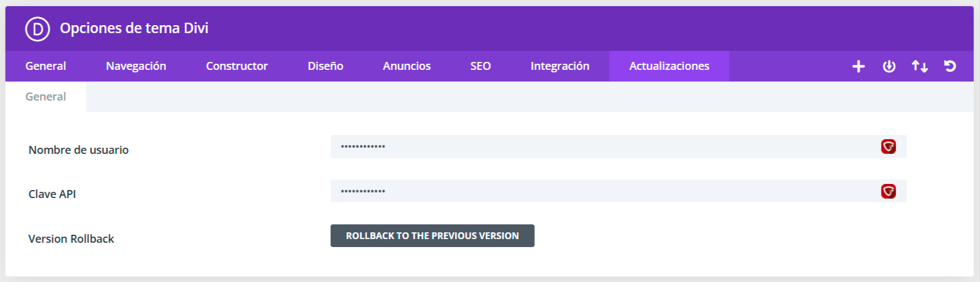Switch to the Navegación tab
Viewport: 980px width, 282px height.
[136, 66]
